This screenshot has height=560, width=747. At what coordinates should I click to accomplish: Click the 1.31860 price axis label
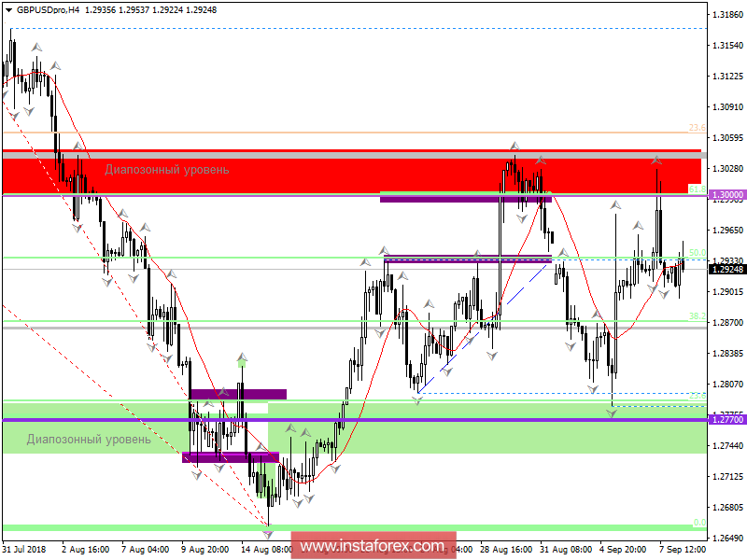pyautogui.click(x=727, y=15)
